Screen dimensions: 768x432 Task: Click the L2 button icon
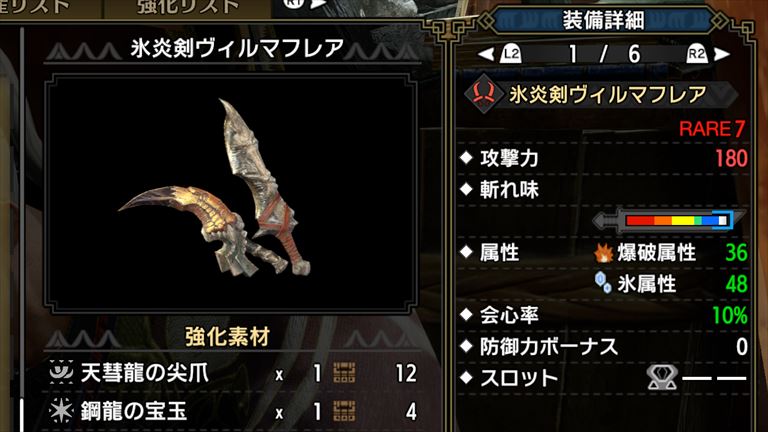(511, 53)
